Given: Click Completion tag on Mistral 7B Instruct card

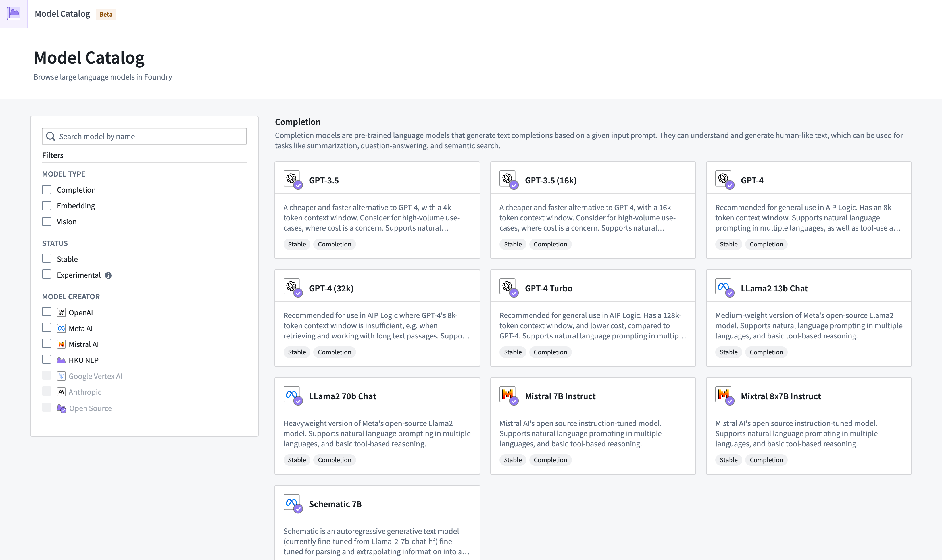Looking at the screenshot, I should [550, 460].
